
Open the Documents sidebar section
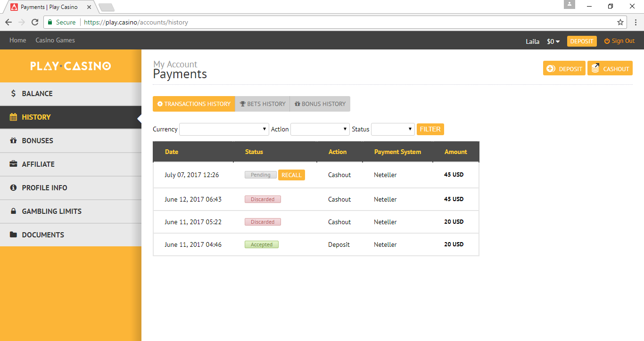click(71, 235)
